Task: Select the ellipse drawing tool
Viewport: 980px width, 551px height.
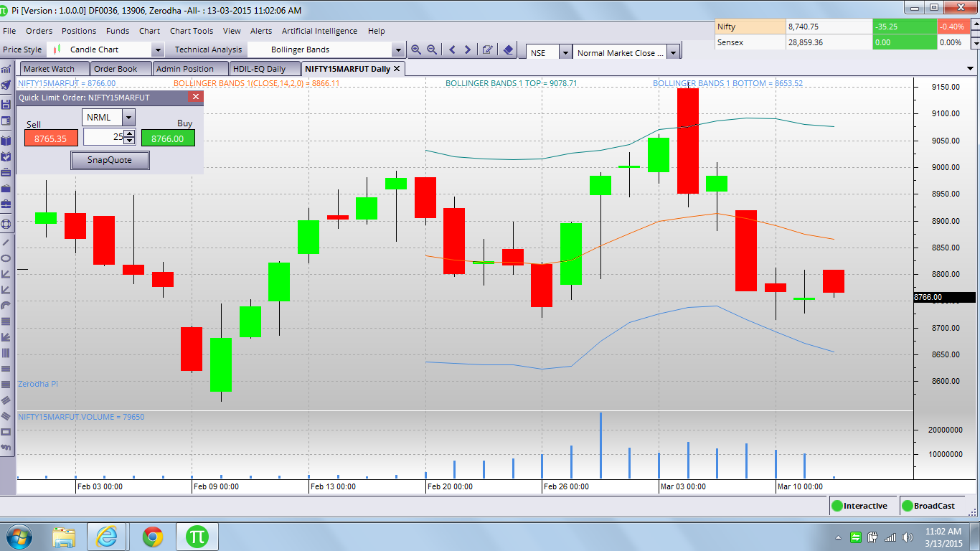Action: 6,258
